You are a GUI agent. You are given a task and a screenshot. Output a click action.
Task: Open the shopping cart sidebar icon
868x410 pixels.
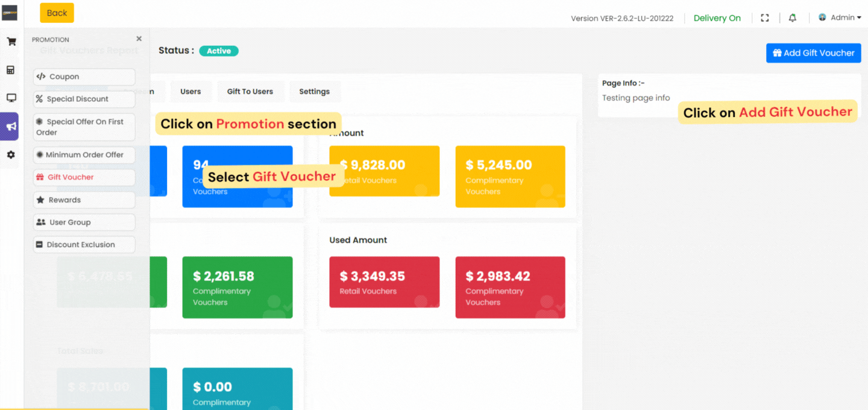[11, 42]
